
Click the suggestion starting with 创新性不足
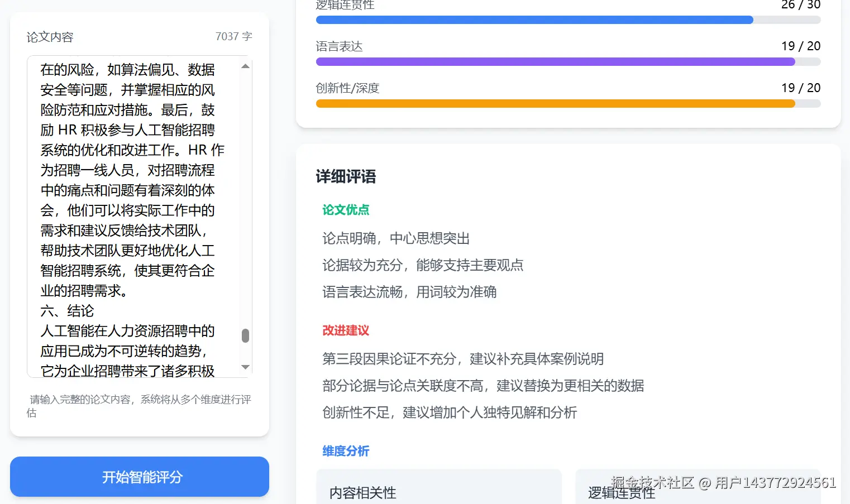[x=450, y=413]
